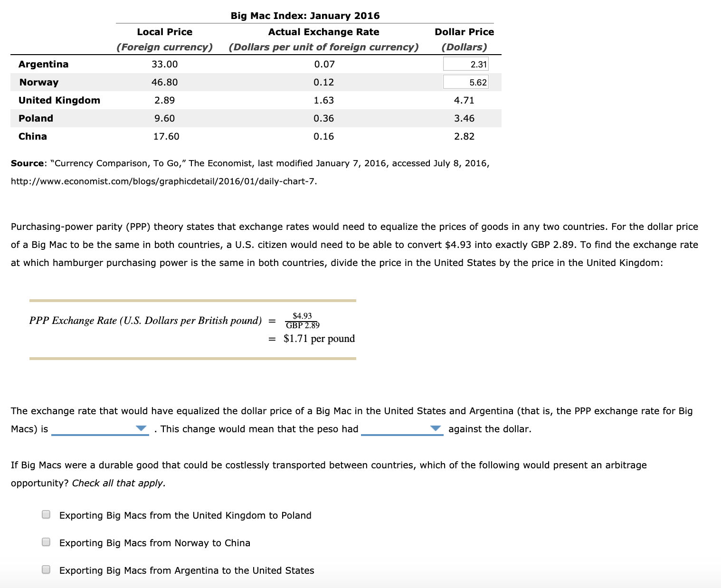Click United Kingdom exchange rate 1.63
This screenshot has height=588, width=721.
324,100
